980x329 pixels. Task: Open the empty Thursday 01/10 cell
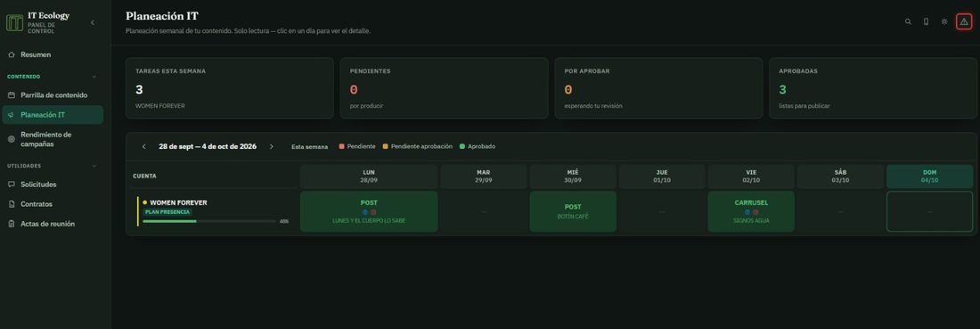661,211
